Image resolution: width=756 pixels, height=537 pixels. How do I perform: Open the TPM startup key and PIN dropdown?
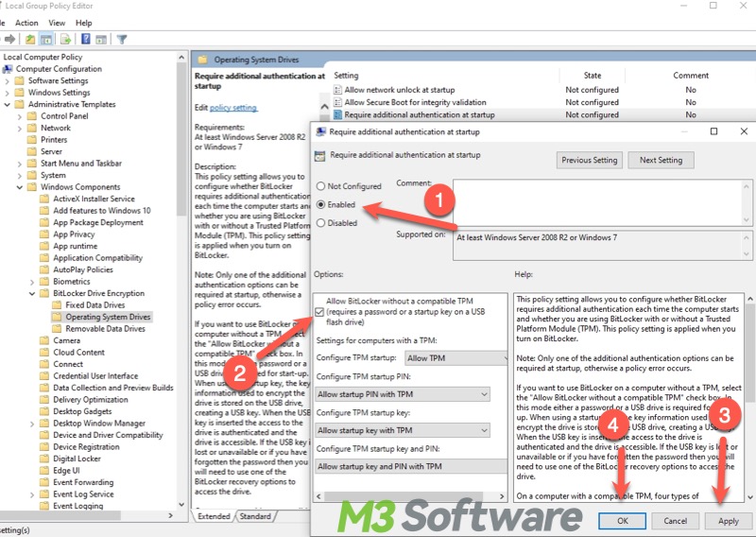click(x=411, y=466)
